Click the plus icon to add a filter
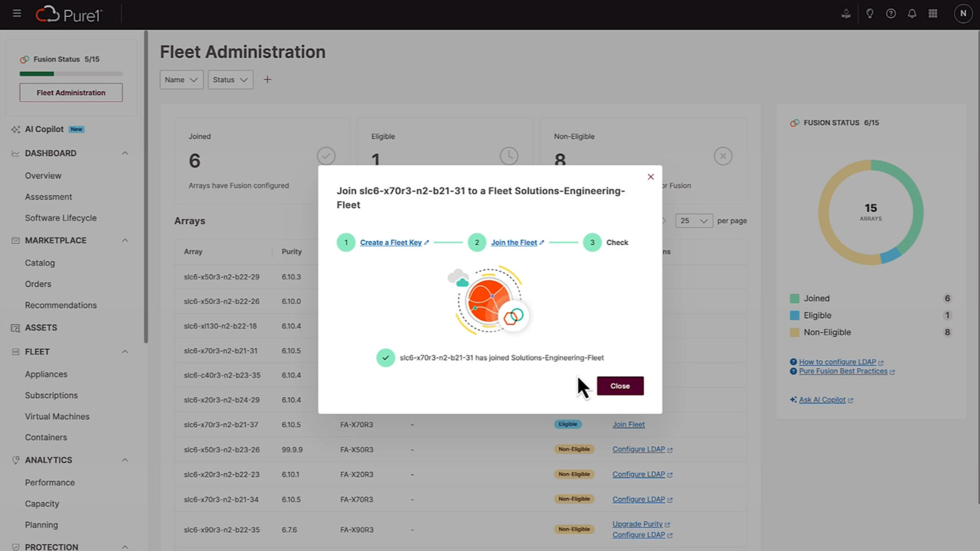 coord(267,79)
